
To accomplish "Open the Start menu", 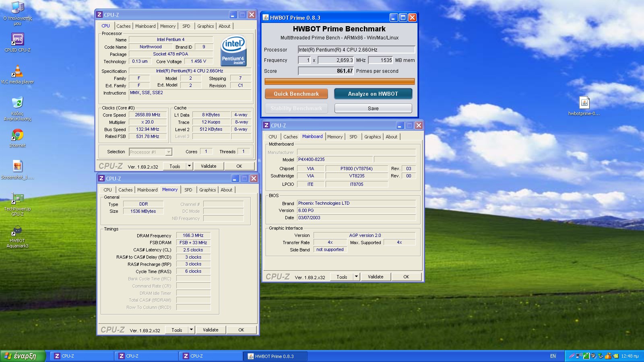I will 23,356.
